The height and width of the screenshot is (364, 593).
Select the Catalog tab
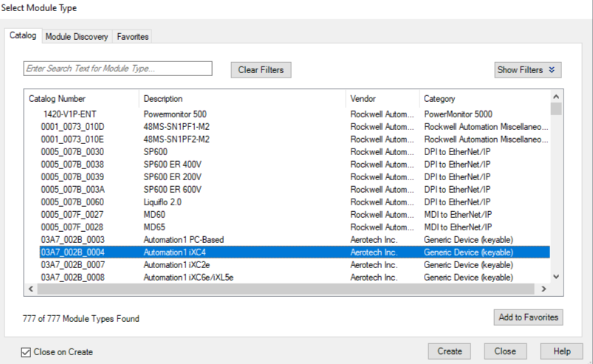(x=23, y=36)
